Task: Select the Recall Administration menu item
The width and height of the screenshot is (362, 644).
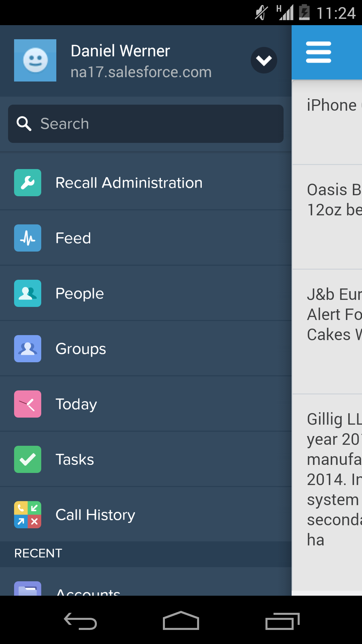Action: (146, 183)
